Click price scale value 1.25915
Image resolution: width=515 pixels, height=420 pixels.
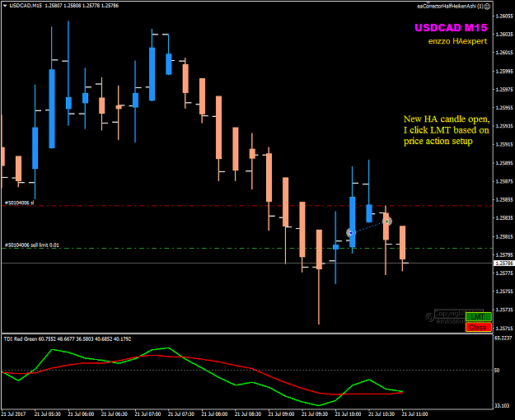click(x=503, y=144)
